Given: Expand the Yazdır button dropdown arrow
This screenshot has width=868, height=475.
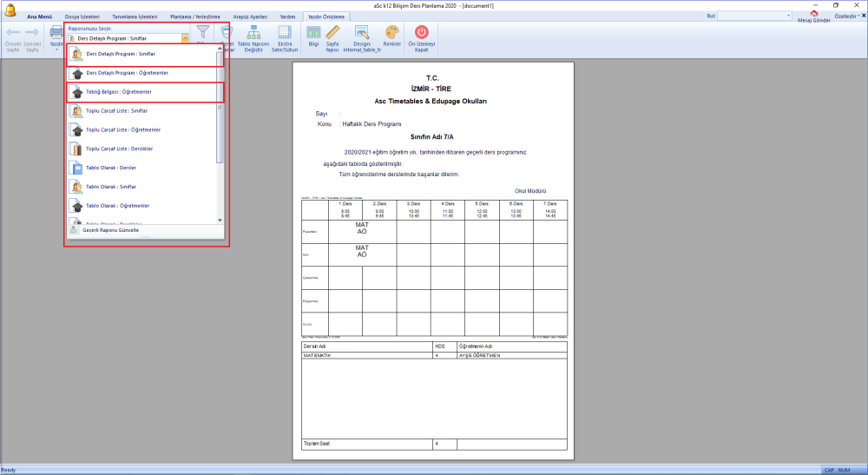Looking at the screenshot, I should tap(56, 49).
